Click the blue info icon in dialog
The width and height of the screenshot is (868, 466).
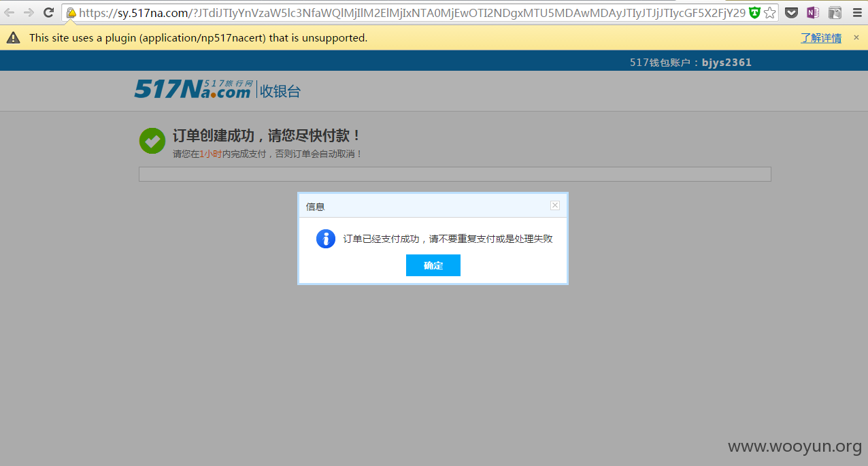(x=326, y=239)
